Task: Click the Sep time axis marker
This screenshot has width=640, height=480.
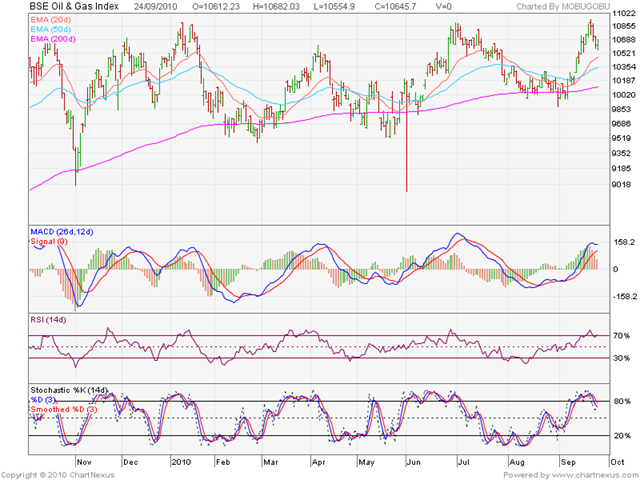Action: click(x=568, y=462)
